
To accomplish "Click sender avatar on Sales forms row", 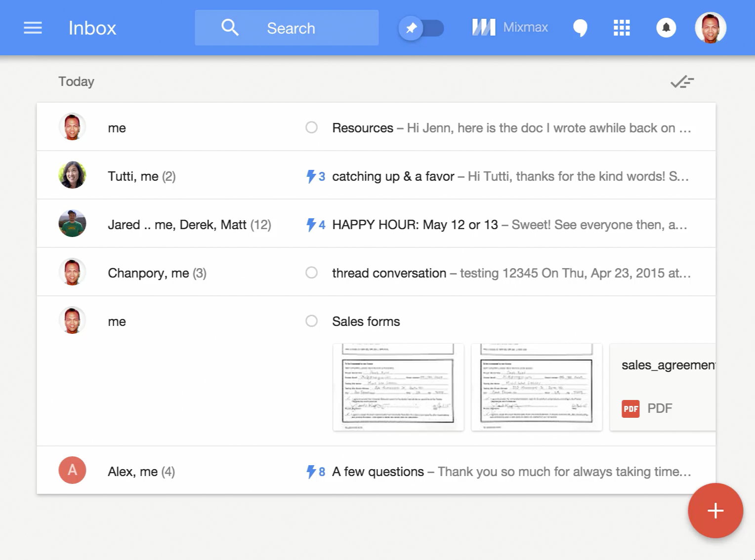I will pos(72,320).
